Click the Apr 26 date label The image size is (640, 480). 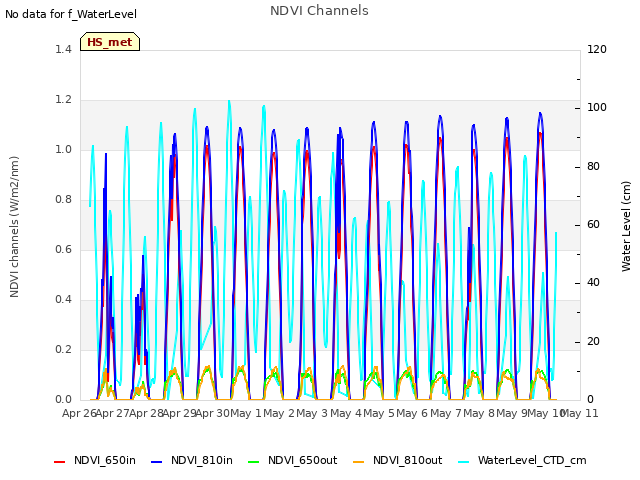(x=79, y=413)
